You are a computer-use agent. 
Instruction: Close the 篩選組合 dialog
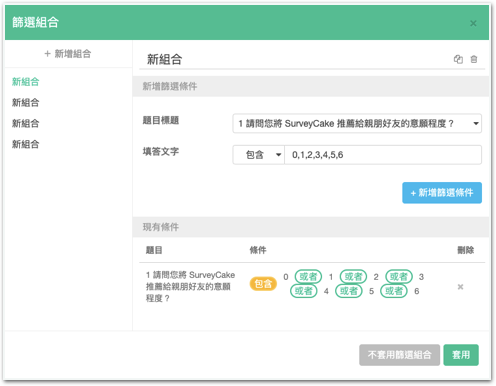[473, 23]
